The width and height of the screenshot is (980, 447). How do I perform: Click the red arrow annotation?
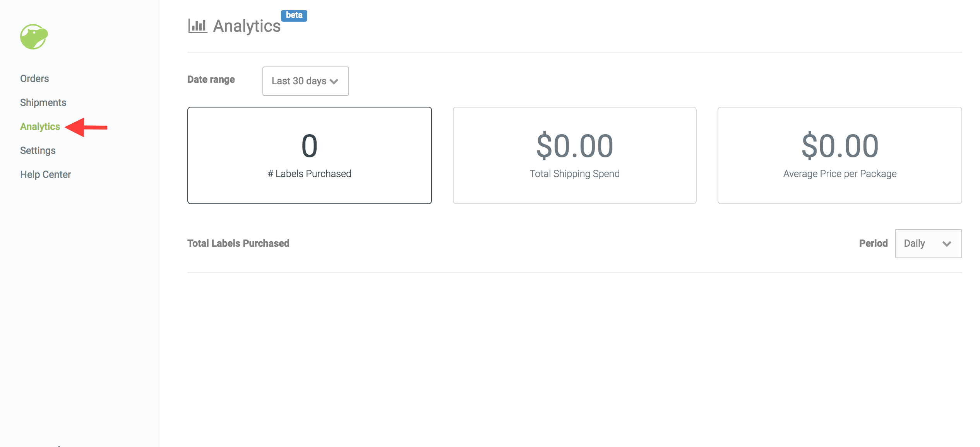(86, 127)
